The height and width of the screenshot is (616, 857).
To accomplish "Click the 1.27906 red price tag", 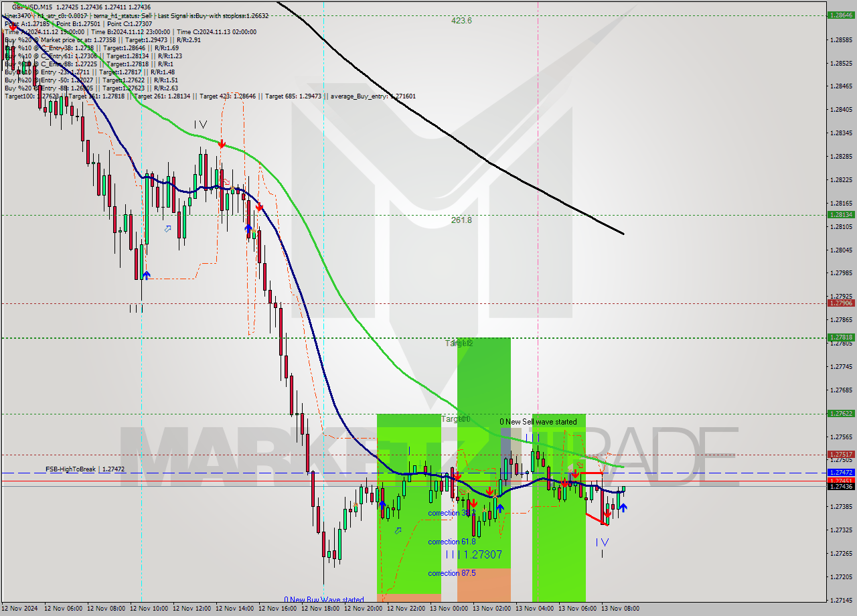I will point(840,303).
